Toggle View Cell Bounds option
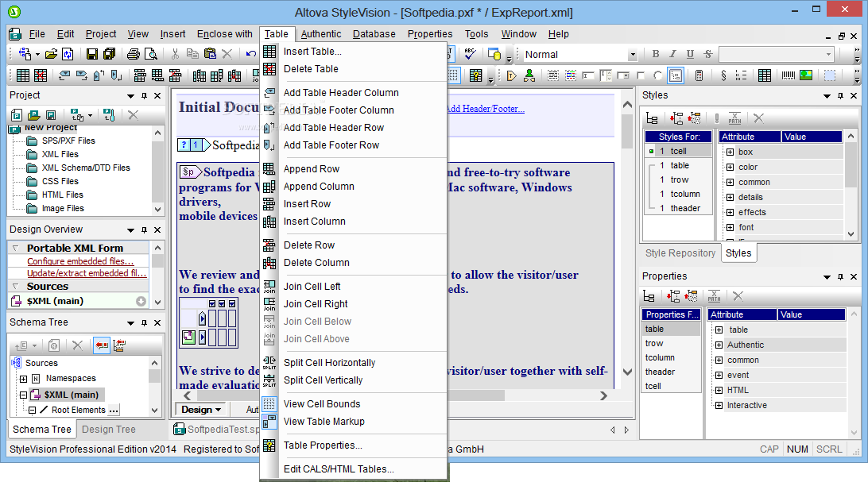This screenshot has width=868, height=482. [322, 404]
